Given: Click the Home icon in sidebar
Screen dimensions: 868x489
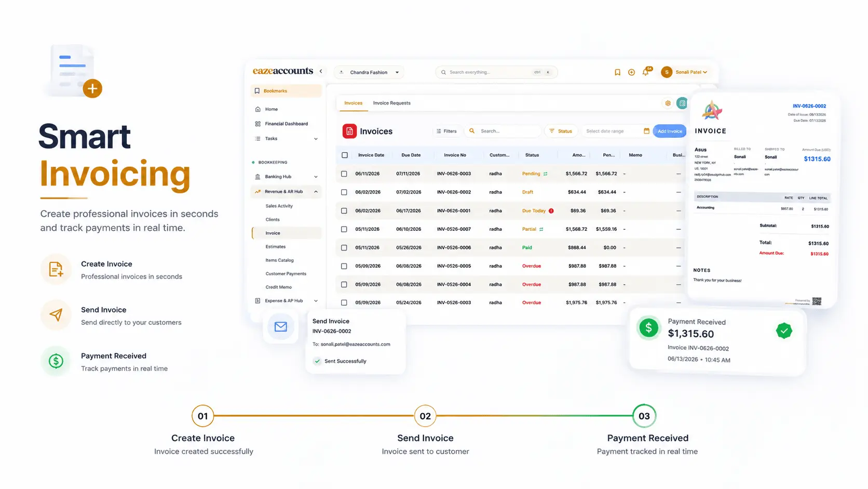Looking at the screenshot, I should click(x=258, y=109).
